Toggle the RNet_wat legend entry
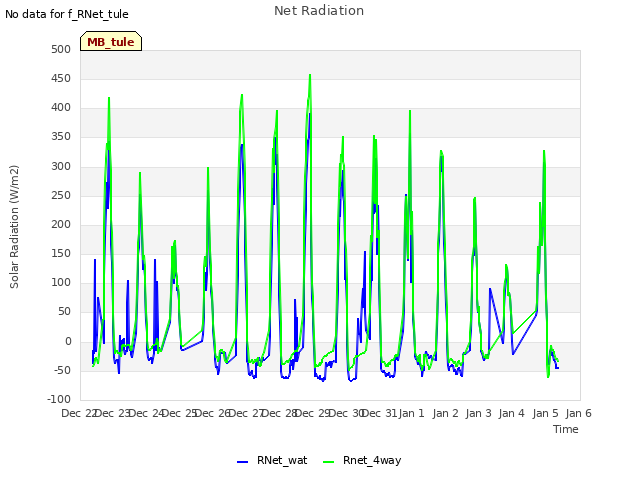The image size is (640, 480). pos(272,460)
